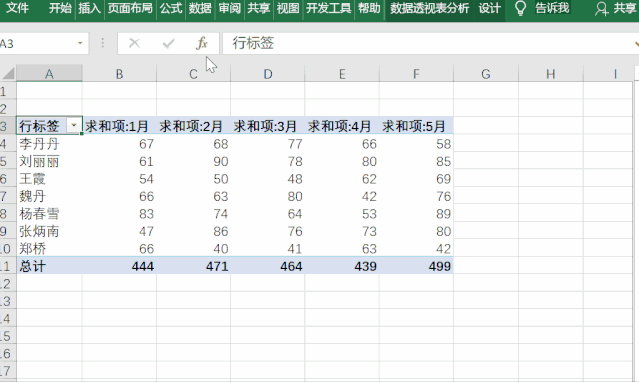Click the formula bar showing 行标签

pyautogui.click(x=430, y=43)
